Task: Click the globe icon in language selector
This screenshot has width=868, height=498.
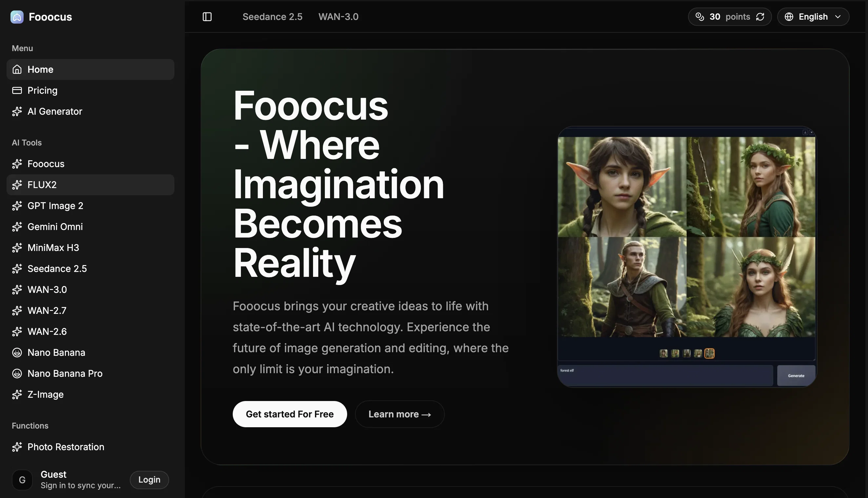Action: pos(789,17)
